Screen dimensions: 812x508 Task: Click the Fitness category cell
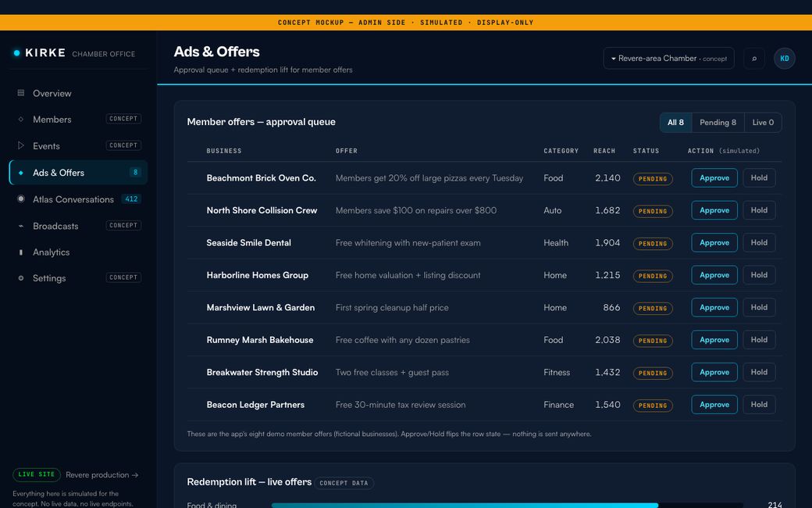coord(557,372)
